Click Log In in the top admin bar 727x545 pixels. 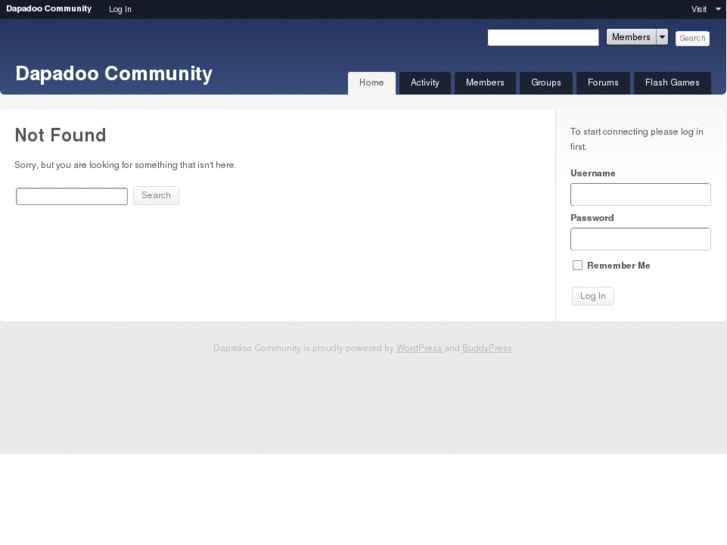pyautogui.click(x=120, y=9)
